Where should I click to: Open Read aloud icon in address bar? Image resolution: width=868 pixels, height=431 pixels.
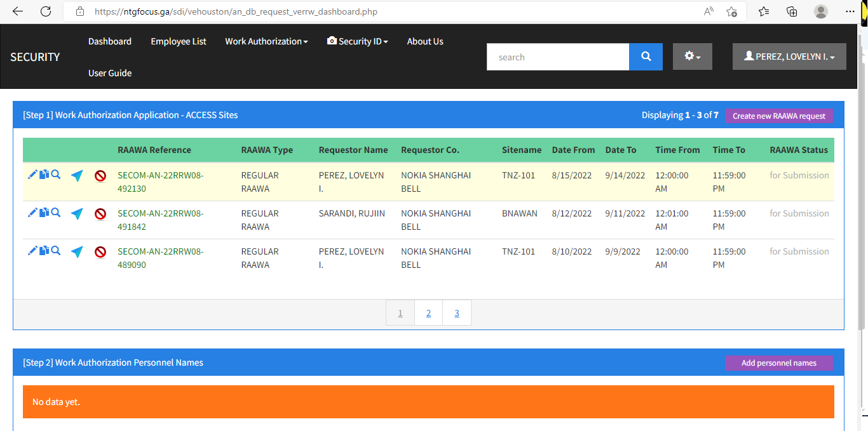coord(709,11)
